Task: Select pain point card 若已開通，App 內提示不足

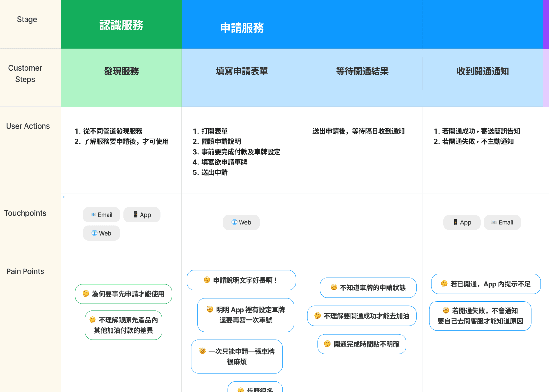Action: pos(486,284)
